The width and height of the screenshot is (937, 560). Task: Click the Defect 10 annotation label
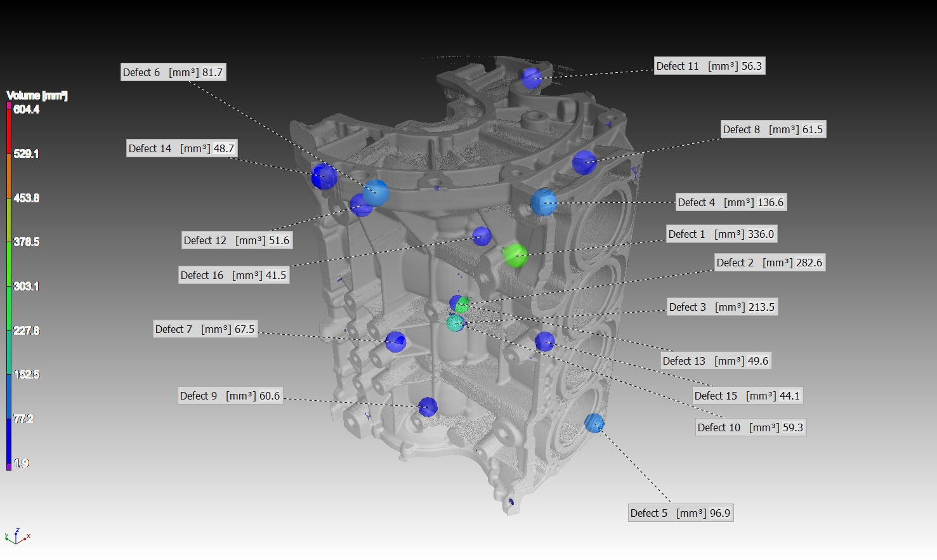750,427
